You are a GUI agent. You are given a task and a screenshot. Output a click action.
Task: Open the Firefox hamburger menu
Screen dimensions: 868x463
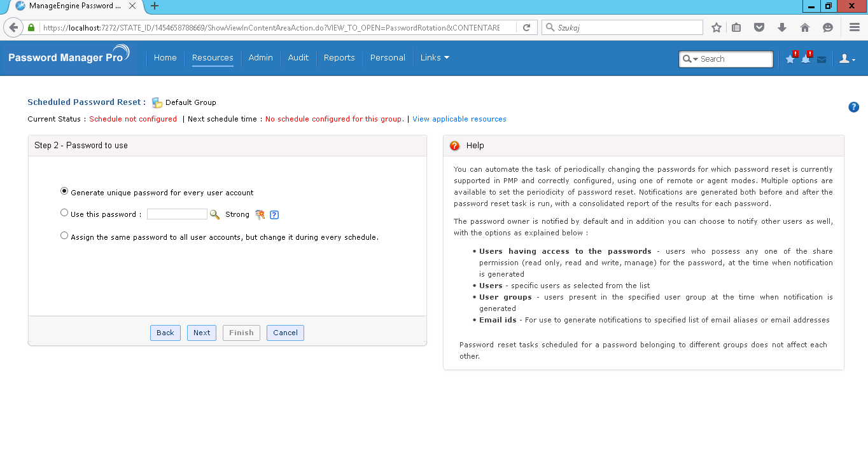pos(855,27)
